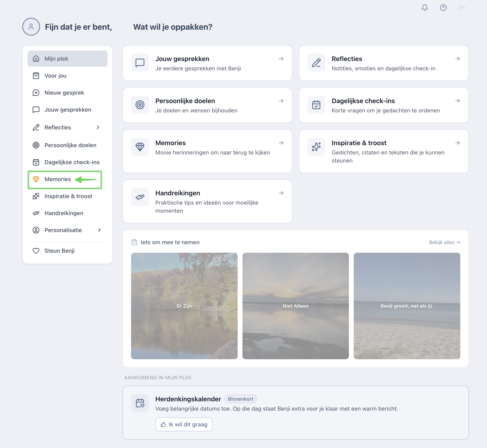Open the help question mark icon
This screenshot has width=487, height=448.
coord(443,8)
